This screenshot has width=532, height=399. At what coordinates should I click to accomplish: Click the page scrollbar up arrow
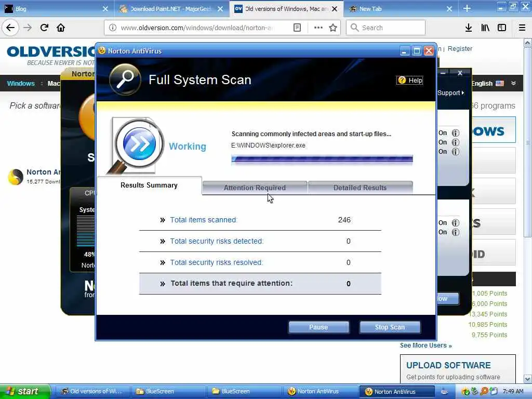(528, 43)
